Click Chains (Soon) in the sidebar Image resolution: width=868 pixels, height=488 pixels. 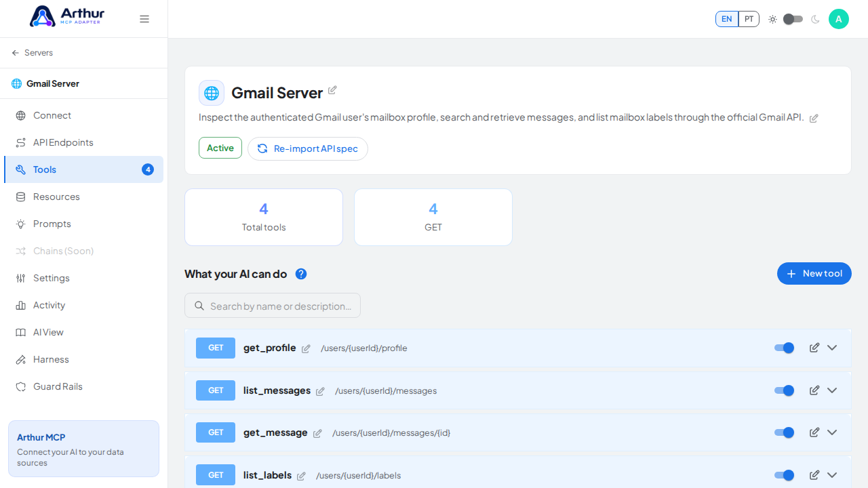tap(84, 251)
